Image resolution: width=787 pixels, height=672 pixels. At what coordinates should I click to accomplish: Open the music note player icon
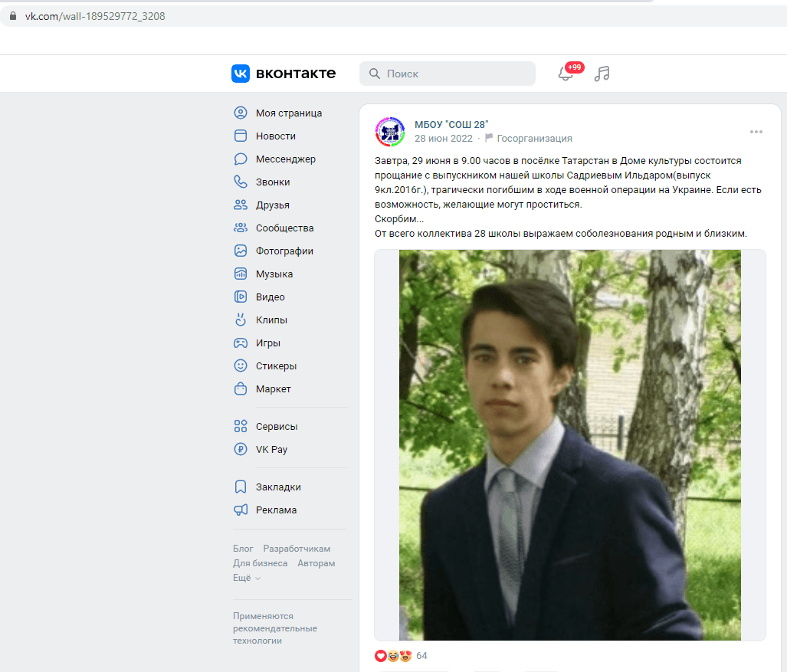click(x=602, y=74)
